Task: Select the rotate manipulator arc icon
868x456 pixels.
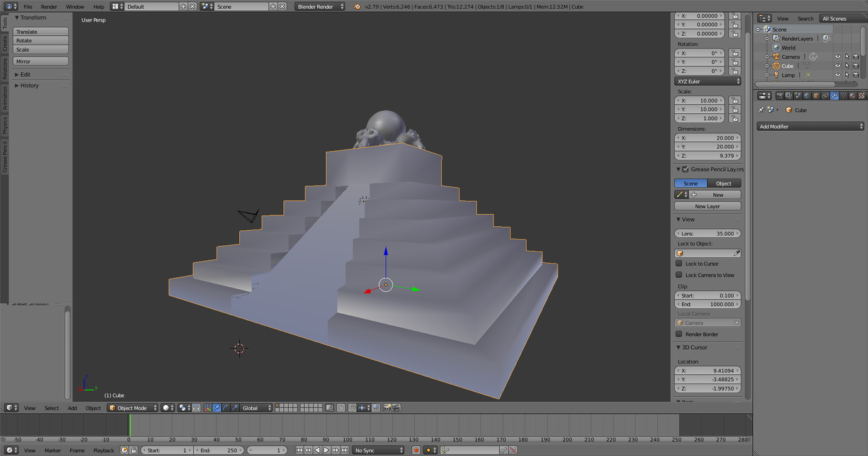Action: coord(225,408)
